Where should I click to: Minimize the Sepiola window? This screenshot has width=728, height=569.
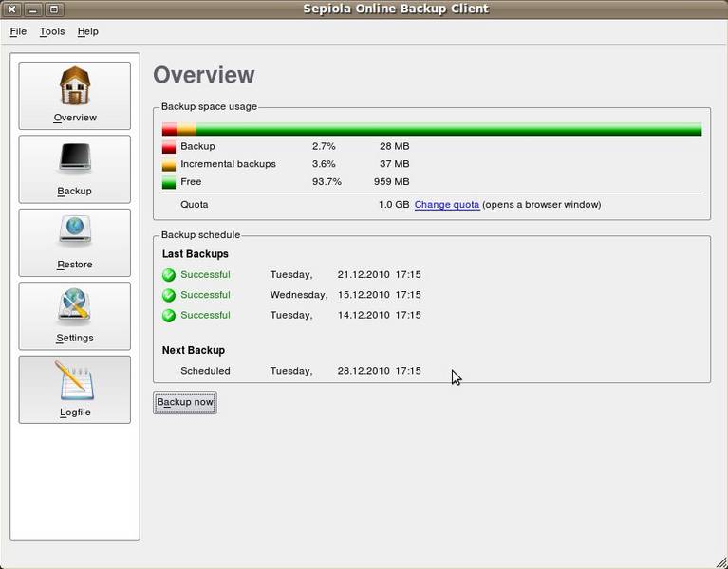(x=32, y=9)
